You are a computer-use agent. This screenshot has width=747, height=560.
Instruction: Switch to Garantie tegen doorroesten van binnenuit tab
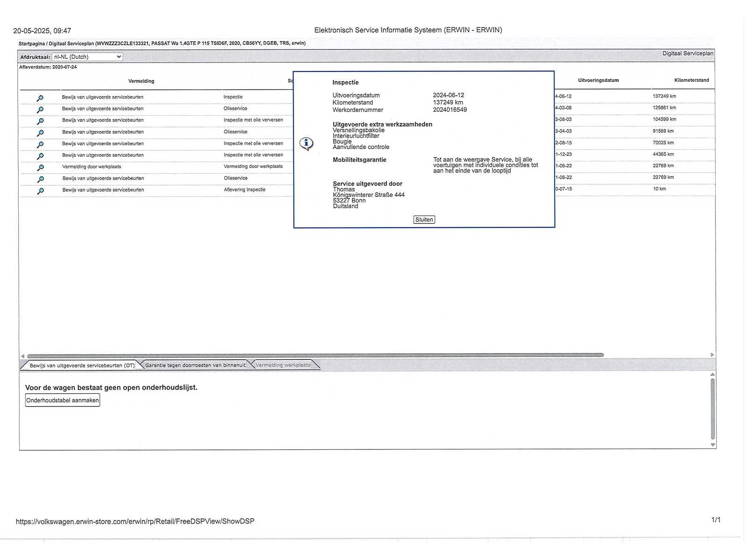click(x=195, y=365)
